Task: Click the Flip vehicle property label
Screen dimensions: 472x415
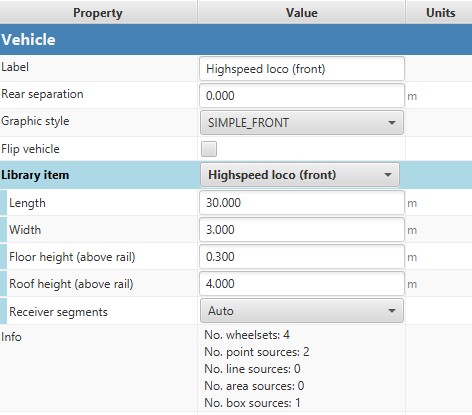Action: point(30,149)
